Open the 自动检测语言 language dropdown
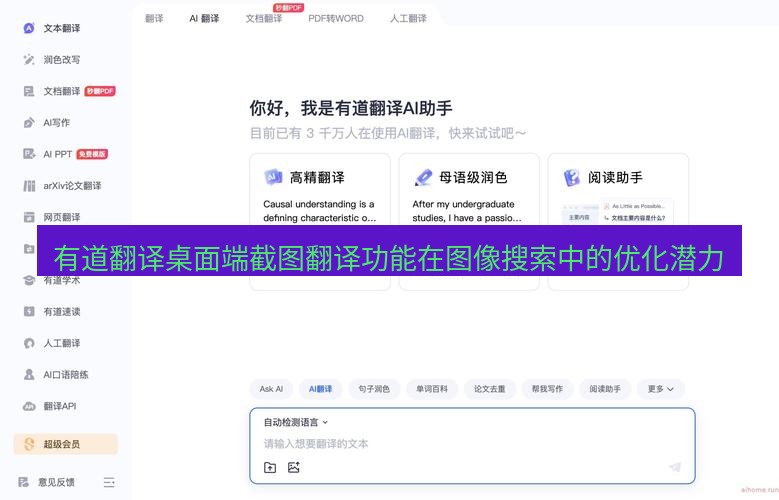This screenshot has width=779, height=500. coord(296,422)
